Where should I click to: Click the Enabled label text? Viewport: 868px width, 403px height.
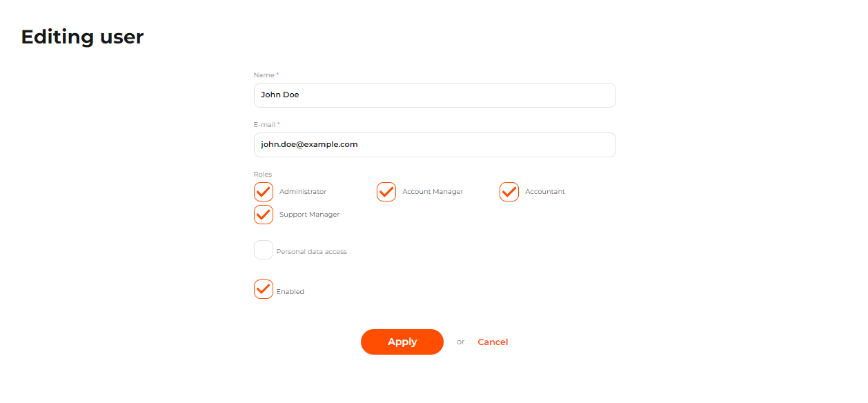tap(290, 292)
